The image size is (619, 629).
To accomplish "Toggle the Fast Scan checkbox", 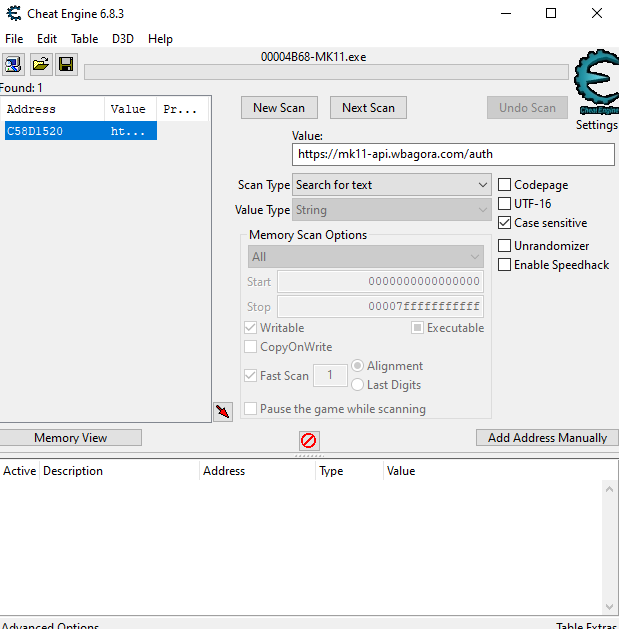I will (x=250, y=375).
